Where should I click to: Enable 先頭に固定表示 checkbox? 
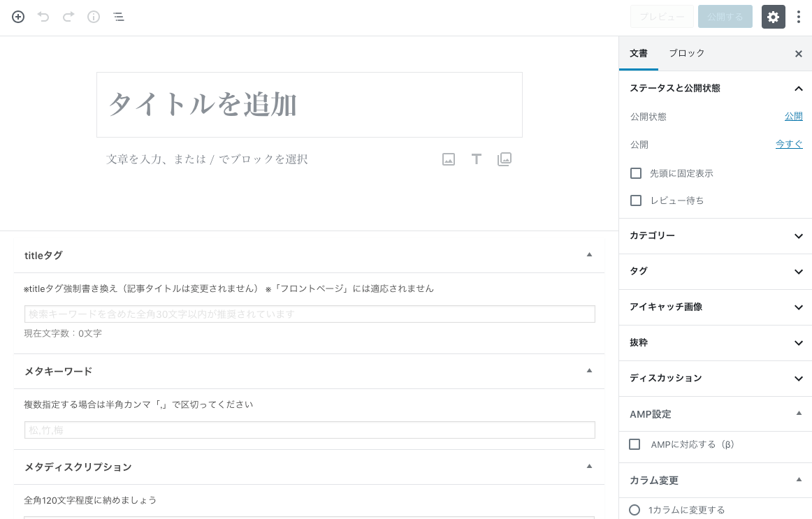pos(635,173)
